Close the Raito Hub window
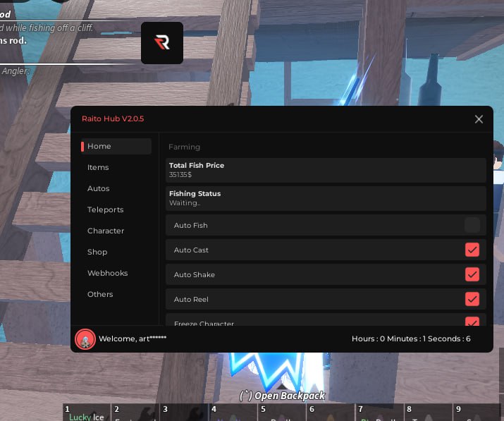Screen dimensions: 504x421 tap(479, 119)
